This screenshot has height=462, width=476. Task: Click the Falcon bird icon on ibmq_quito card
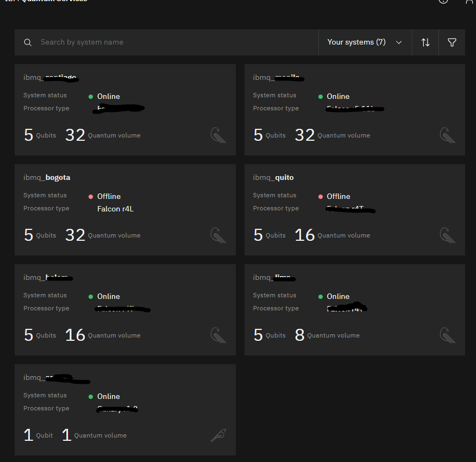447,235
